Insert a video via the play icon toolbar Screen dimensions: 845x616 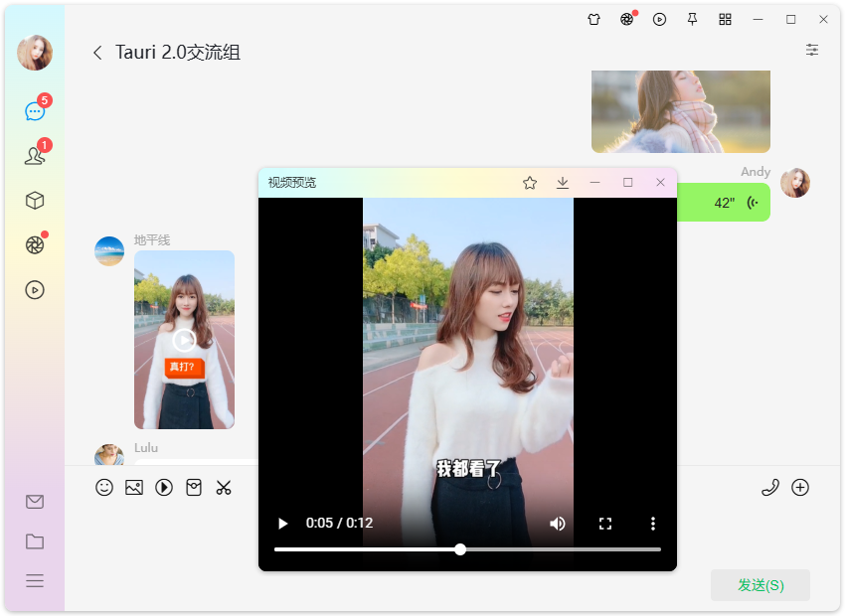coord(164,487)
